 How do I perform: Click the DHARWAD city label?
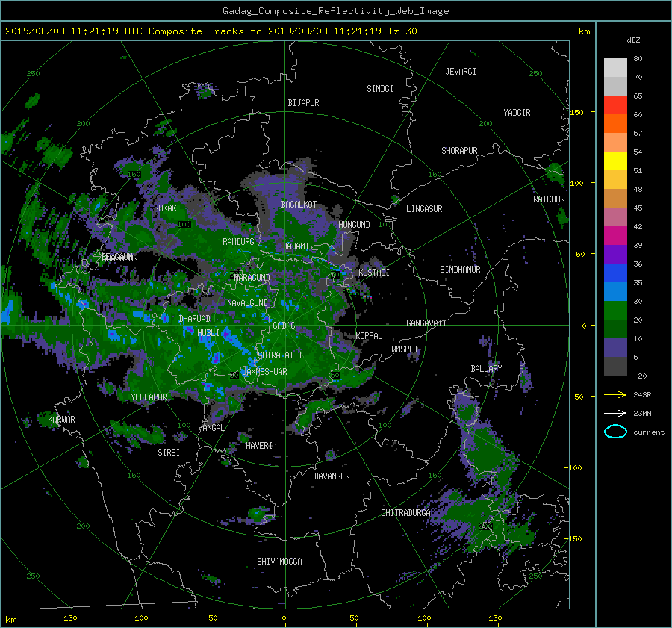(195, 319)
